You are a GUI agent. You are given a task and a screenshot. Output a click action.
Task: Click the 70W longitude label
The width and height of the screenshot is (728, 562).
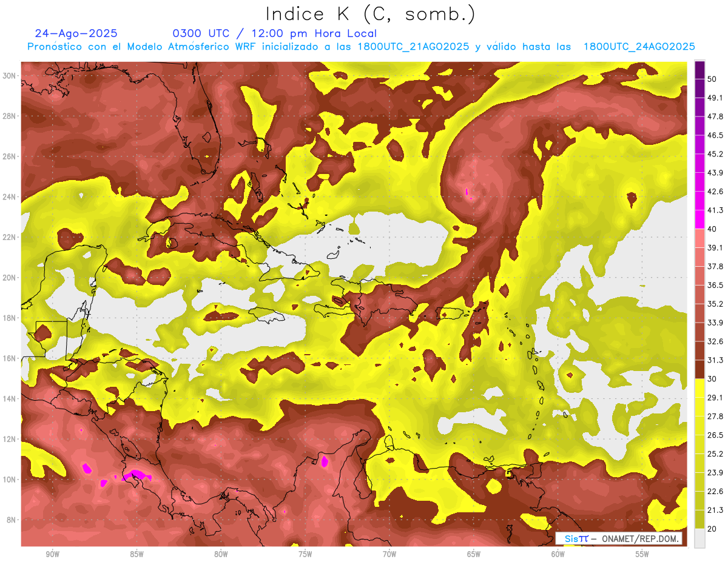pyautogui.click(x=389, y=555)
